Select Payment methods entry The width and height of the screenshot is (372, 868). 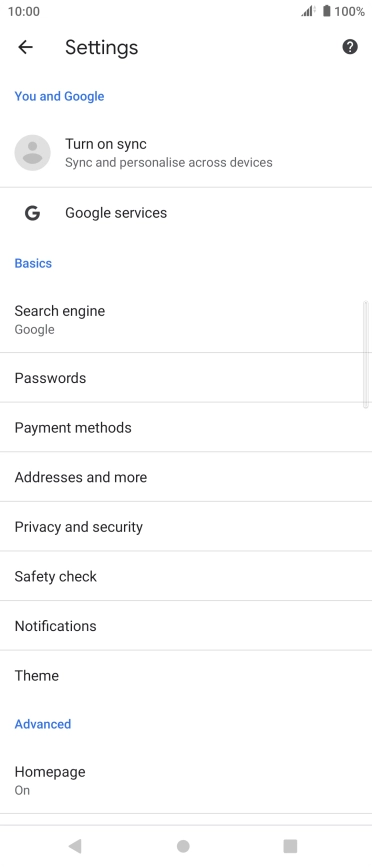(186, 427)
